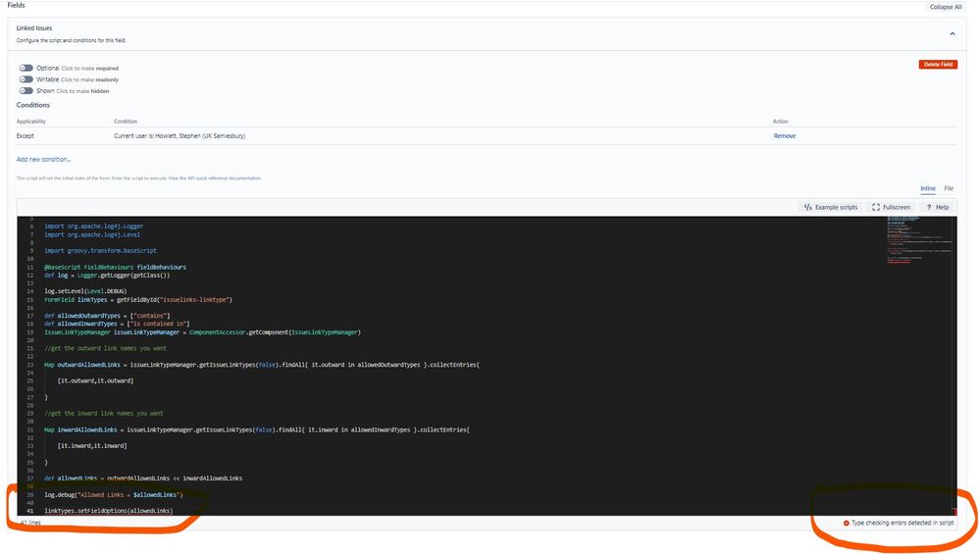Click the log.setLevel(Level.DEBUG) line
Viewport: 980px width, 554px height.
tap(85, 291)
